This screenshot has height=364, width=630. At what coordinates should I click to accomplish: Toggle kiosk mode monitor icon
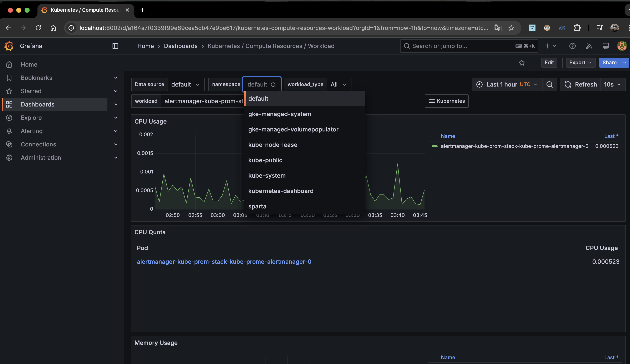tap(605, 46)
